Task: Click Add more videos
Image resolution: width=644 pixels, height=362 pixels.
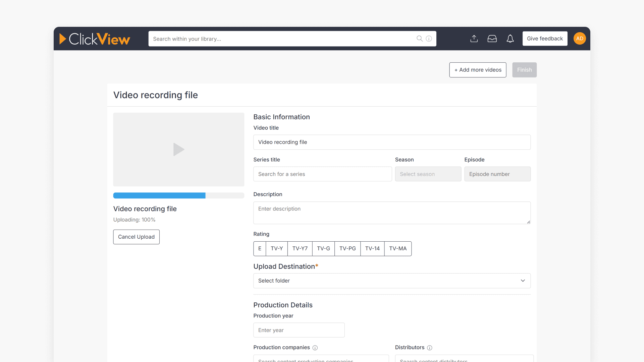Action: point(478,70)
